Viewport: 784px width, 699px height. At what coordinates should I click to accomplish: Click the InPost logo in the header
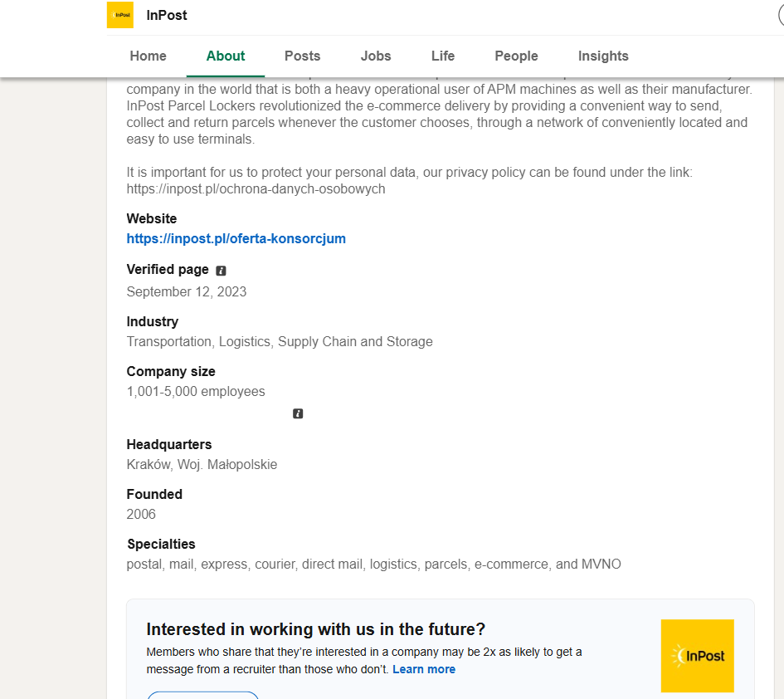[120, 15]
